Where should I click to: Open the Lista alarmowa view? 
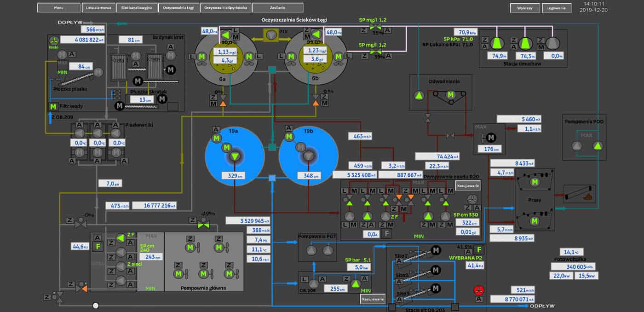tap(98, 8)
